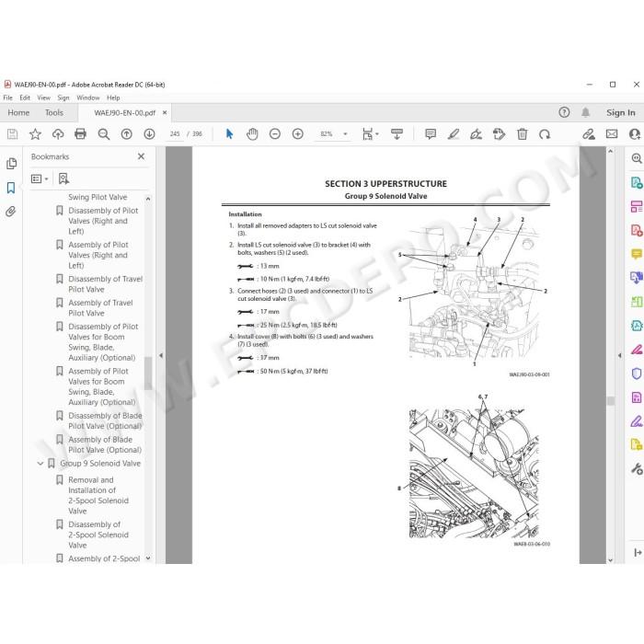Screen dimensions: 644x644
Task: Open the View menu
Action: click(x=43, y=98)
